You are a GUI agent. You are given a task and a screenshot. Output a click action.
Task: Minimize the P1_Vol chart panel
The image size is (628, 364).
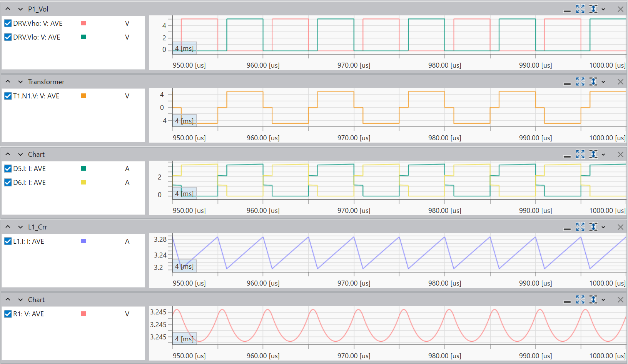(567, 11)
